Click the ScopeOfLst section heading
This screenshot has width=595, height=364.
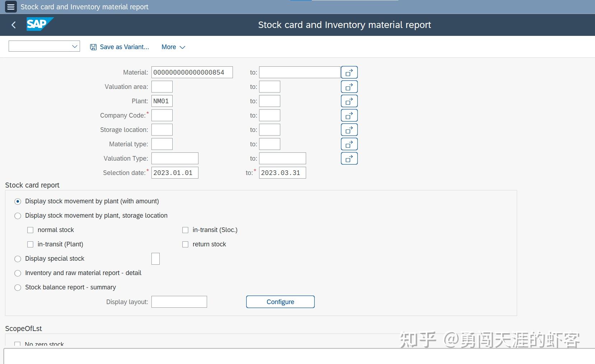point(24,328)
